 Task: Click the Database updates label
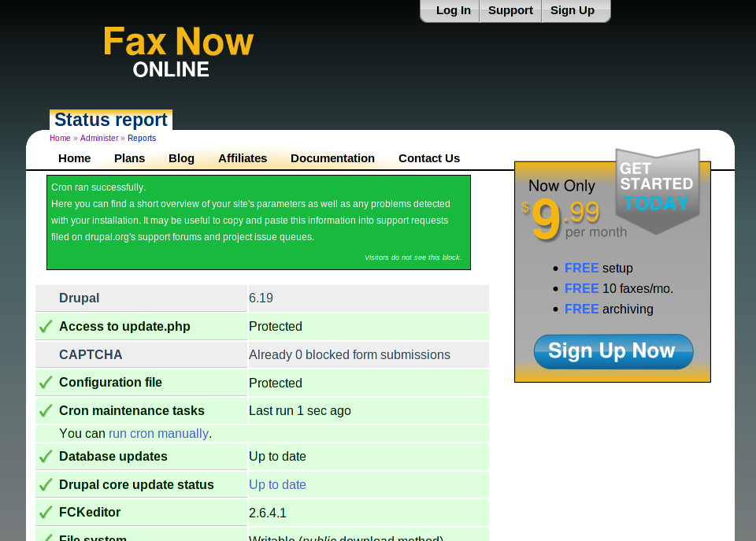[113, 456]
